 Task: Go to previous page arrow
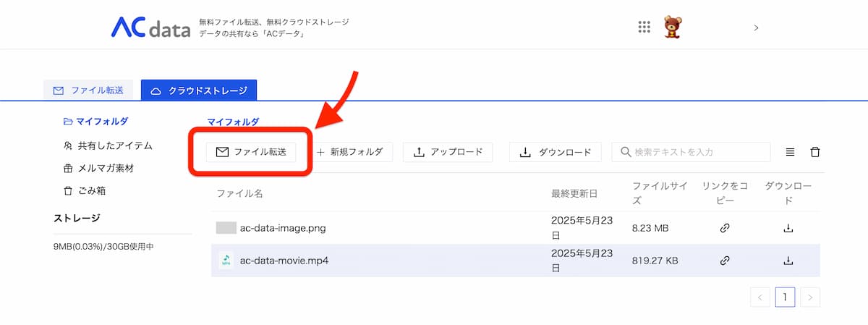pyautogui.click(x=760, y=297)
